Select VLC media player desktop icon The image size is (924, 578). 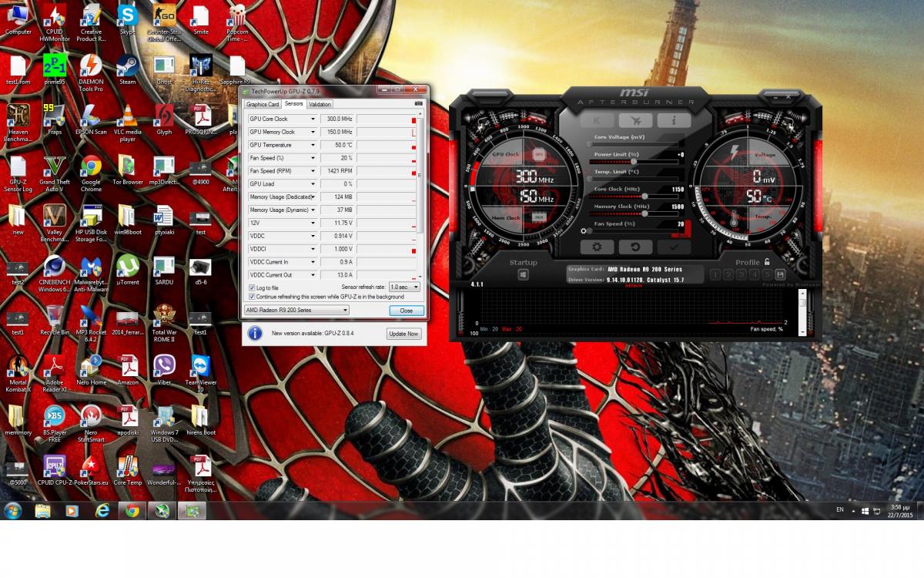(128, 122)
